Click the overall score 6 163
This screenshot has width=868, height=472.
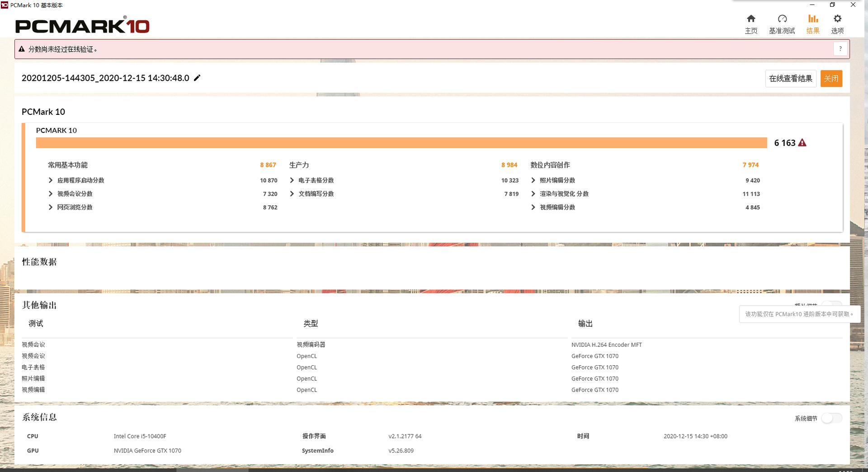tap(785, 143)
